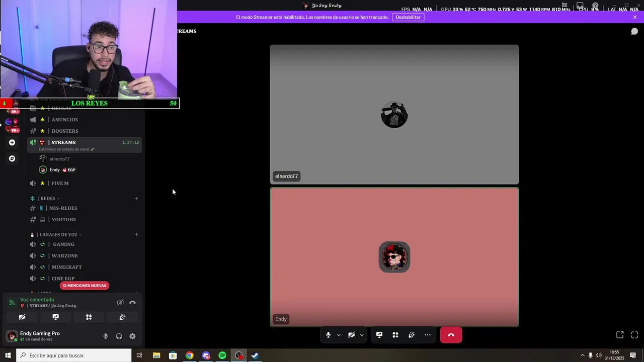Open File Explorer from taskbar
644x362 pixels.
(x=156, y=355)
